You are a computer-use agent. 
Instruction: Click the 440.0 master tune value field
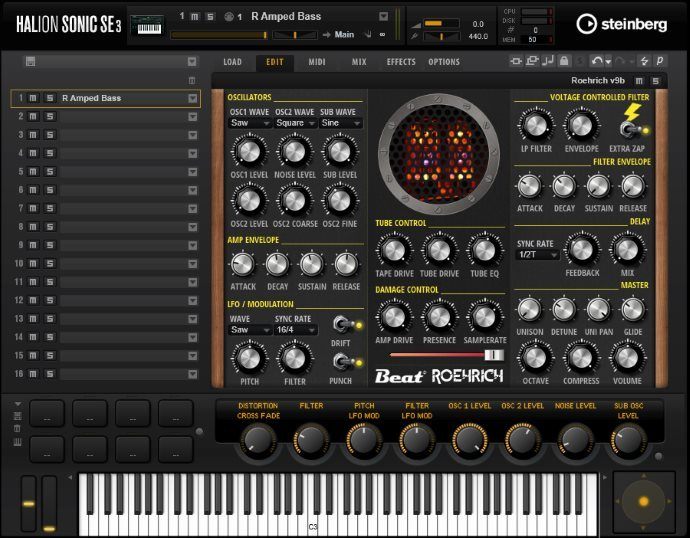pos(478,37)
